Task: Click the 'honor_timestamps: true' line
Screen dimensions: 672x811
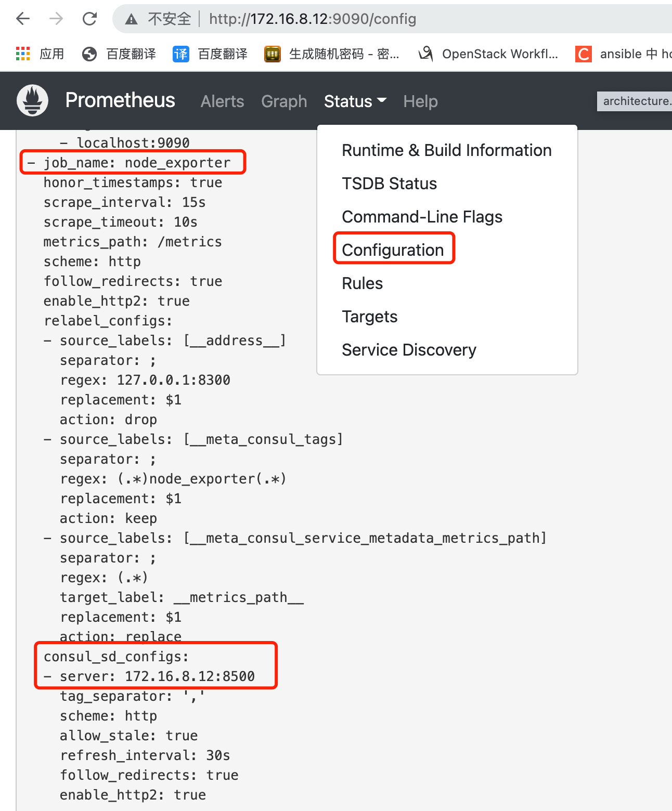Action: pyautogui.click(x=133, y=182)
